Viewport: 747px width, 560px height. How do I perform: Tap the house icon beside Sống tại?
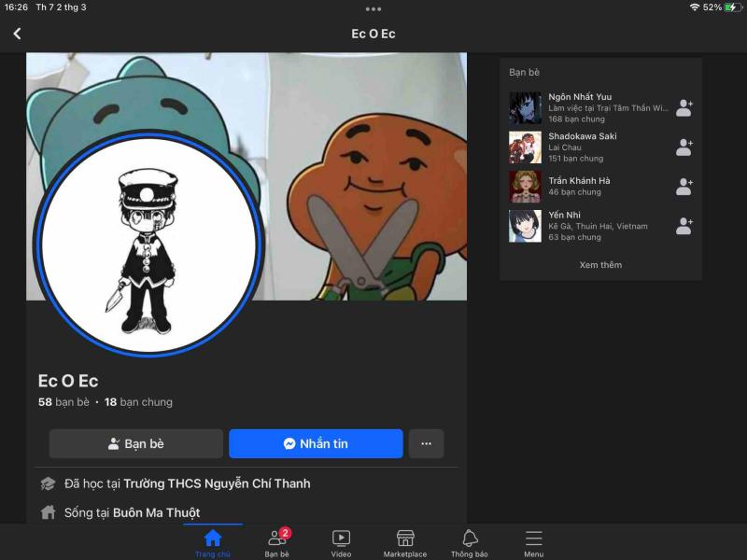[x=48, y=512]
